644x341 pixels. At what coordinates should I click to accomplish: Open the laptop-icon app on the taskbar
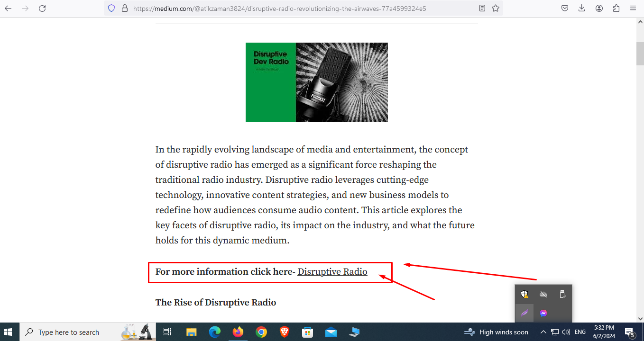[x=354, y=332]
